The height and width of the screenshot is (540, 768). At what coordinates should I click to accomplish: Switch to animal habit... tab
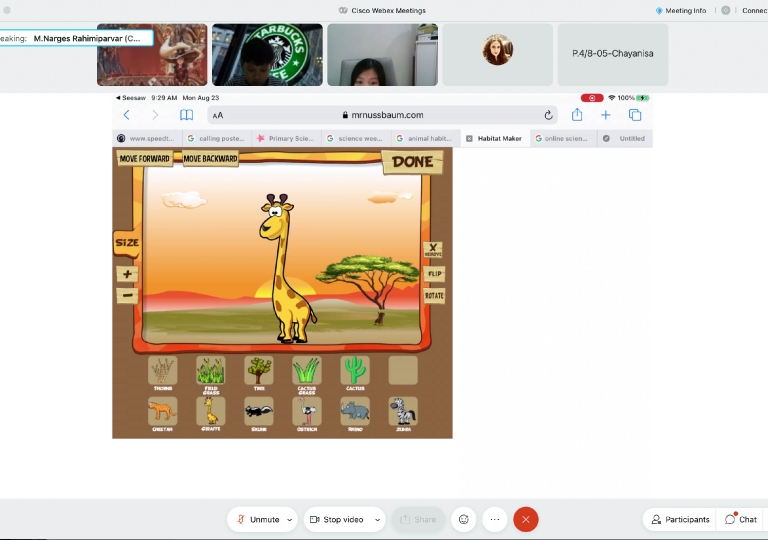point(425,139)
